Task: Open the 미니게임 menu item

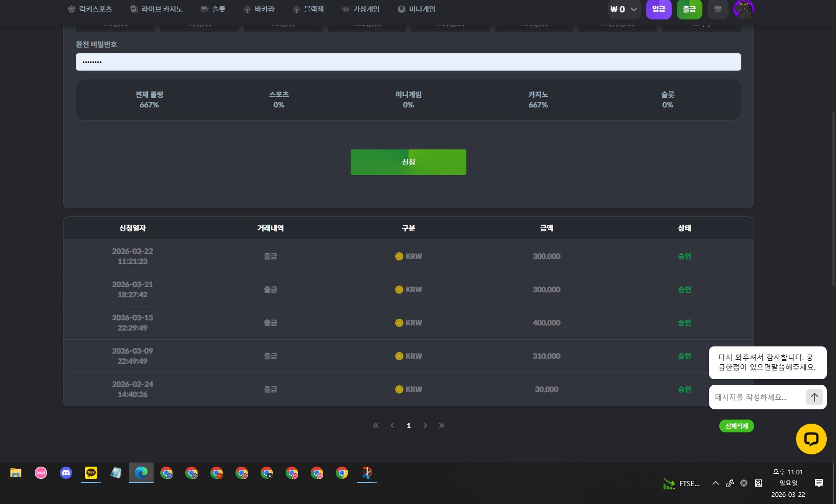Action: (x=417, y=9)
